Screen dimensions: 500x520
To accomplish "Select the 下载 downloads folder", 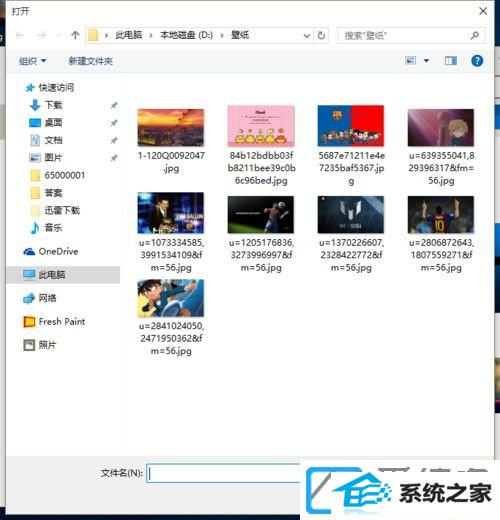I will (x=46, y=105).
